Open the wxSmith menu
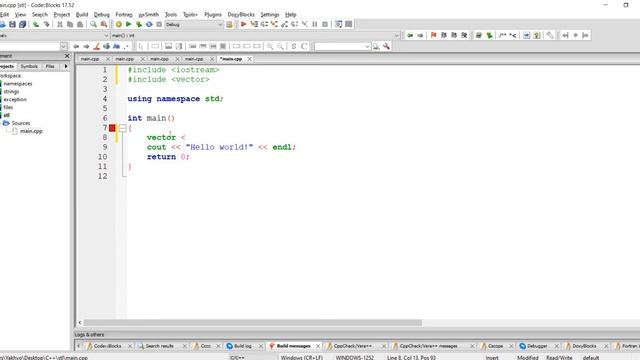Image resolution: width=640 pixels, height=360 pixels. [x=149, y=14]
